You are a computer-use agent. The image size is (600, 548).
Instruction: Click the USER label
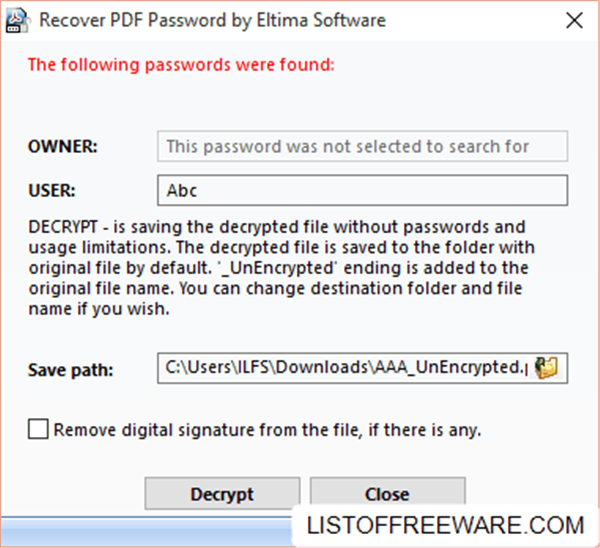pyautogui.click(x=52, y=190)
